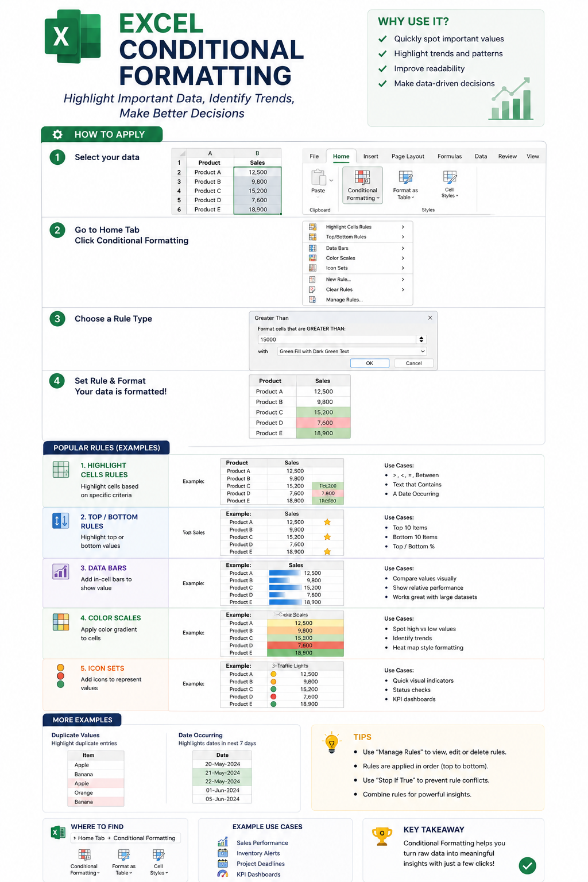
Task: Click green 15,200 cell in step 4 result table
Action: pos(323,412)
